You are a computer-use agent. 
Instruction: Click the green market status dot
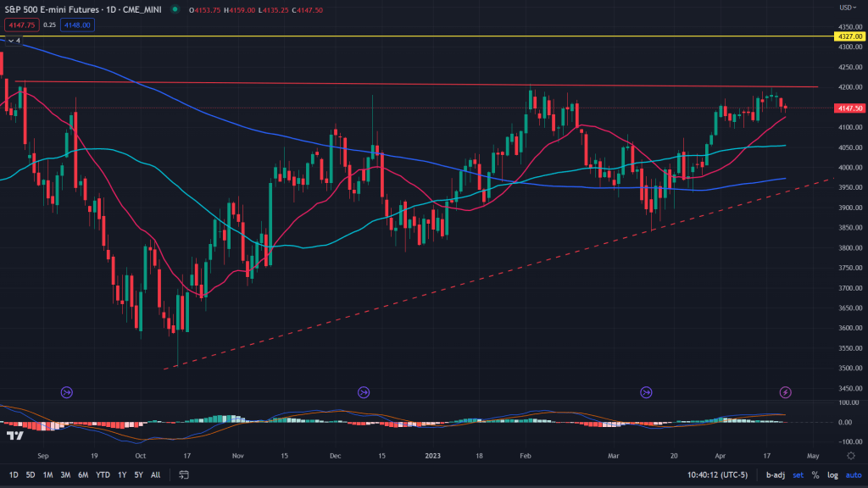pos(175,9)
